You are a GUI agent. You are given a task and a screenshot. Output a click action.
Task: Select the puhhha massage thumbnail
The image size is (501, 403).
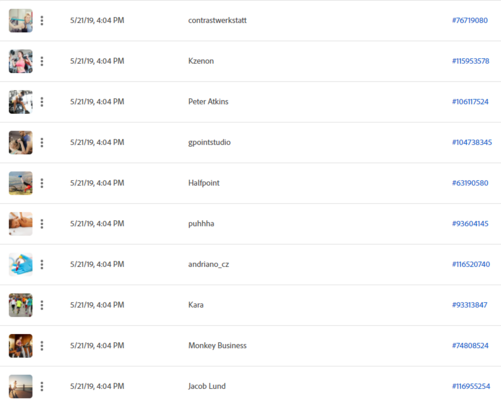[21, 224]
